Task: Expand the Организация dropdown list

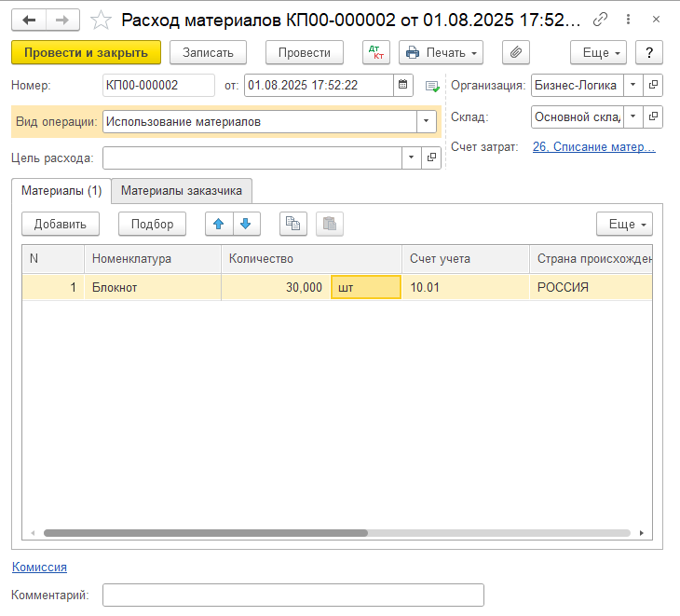Action: [632, 85]
